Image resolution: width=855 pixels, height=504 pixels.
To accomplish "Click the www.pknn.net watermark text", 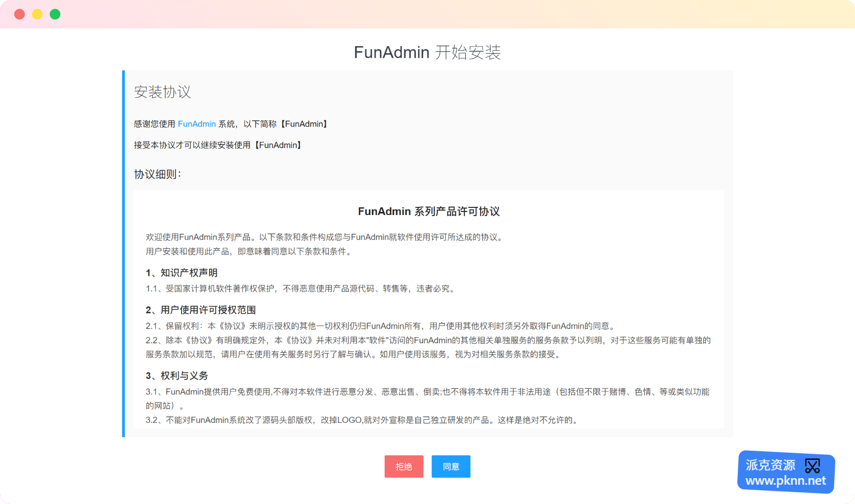I will tap(785, 481).
